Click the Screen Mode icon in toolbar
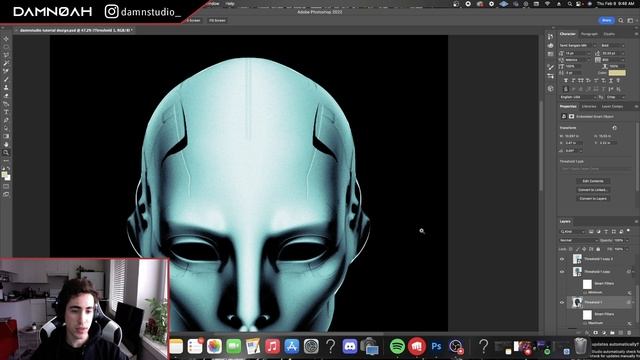The image size is (640, 360). click(x=6, y=195)
